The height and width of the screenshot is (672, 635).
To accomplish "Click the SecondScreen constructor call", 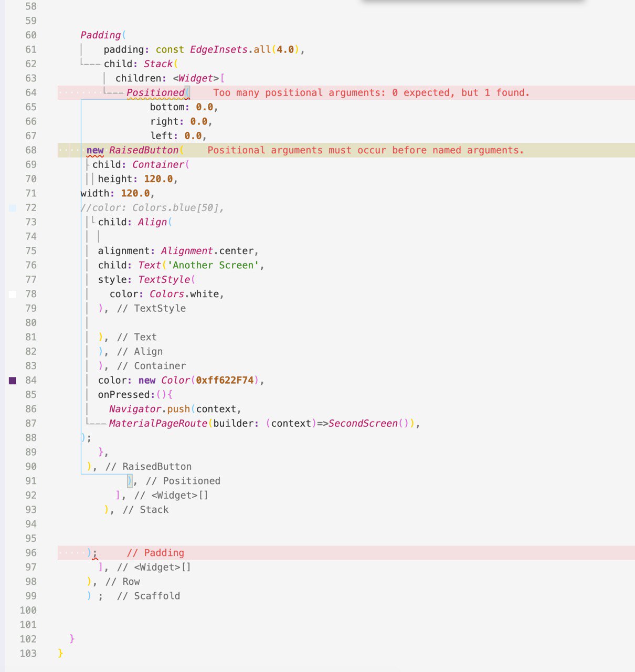I will tap(369, 423).
